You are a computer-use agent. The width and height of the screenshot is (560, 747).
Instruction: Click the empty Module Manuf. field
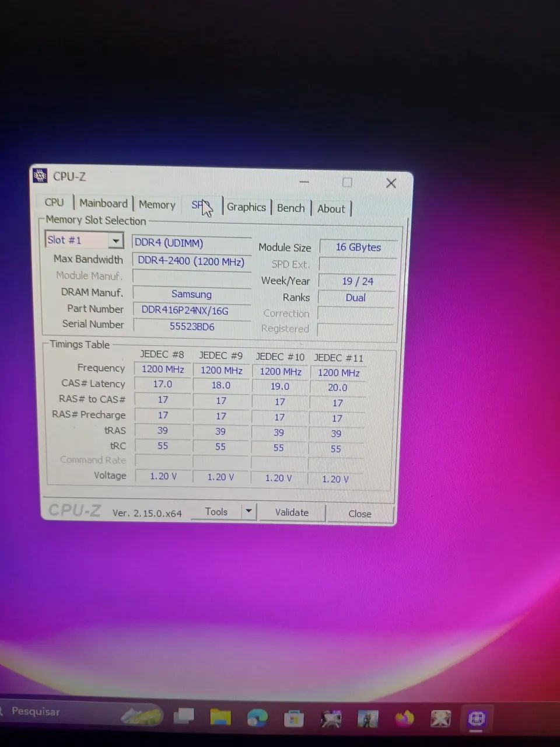point(192,277)
